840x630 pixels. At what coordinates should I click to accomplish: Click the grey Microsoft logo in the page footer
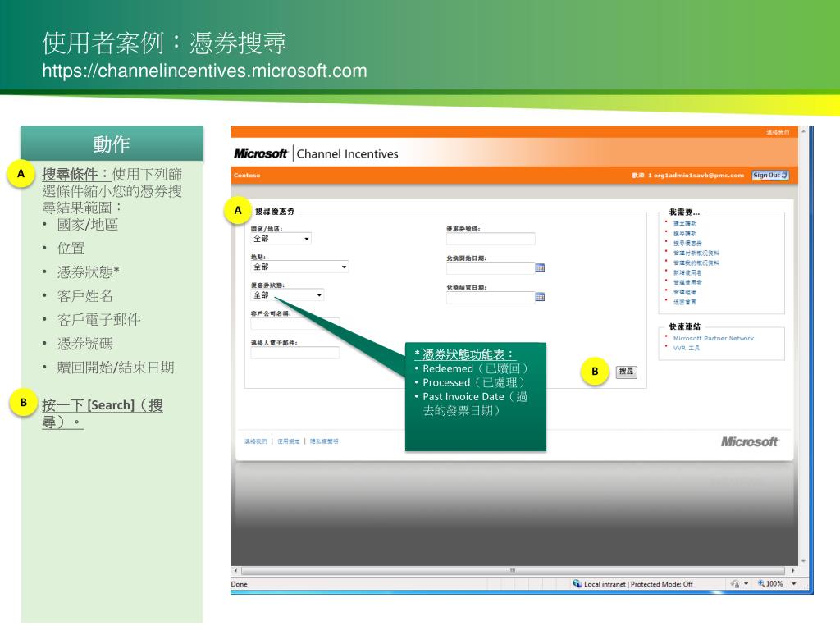749,441
